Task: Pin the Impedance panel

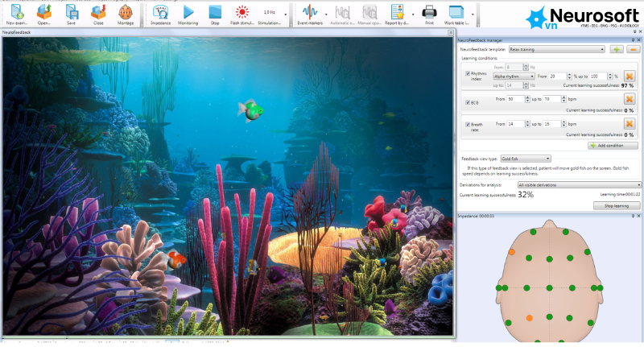Action: pyautogui.click(x=633, y=216)
